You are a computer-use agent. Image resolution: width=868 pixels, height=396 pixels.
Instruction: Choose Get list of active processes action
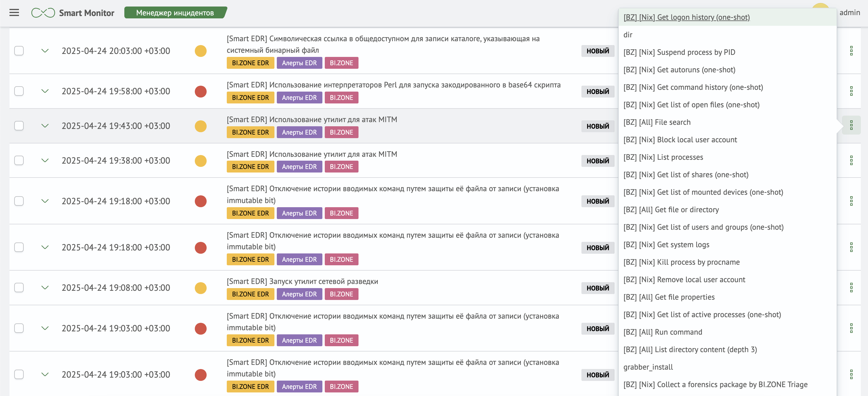727,315
